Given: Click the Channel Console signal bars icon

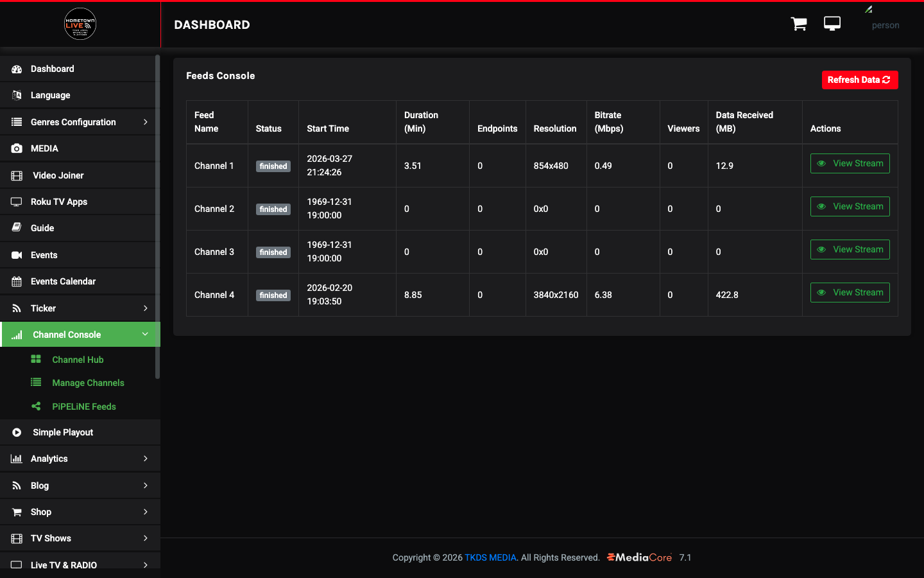Looking at the screenshot, I should tap(17, 335).
